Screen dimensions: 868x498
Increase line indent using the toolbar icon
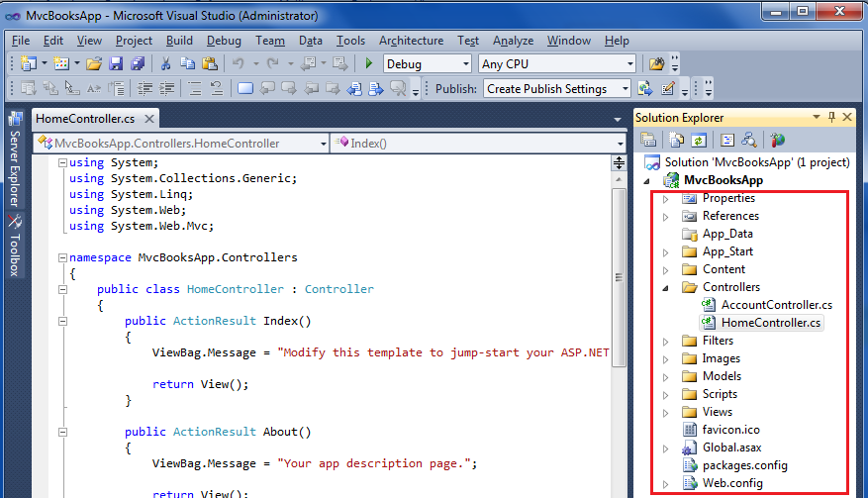[x=166, y=89]
